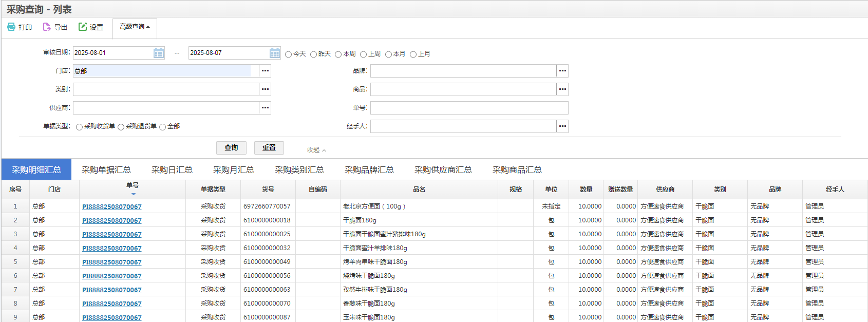Choose 全部 document type
The image size is (868, 322).
pyautogui.click(x=162, y=127)
